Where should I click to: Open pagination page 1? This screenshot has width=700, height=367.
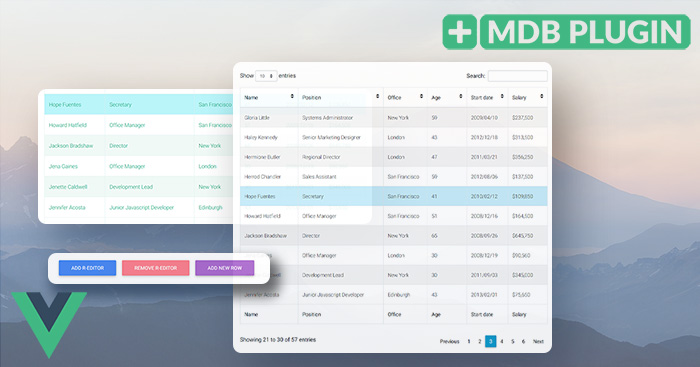pyautogui.click(x=469, y=342)
